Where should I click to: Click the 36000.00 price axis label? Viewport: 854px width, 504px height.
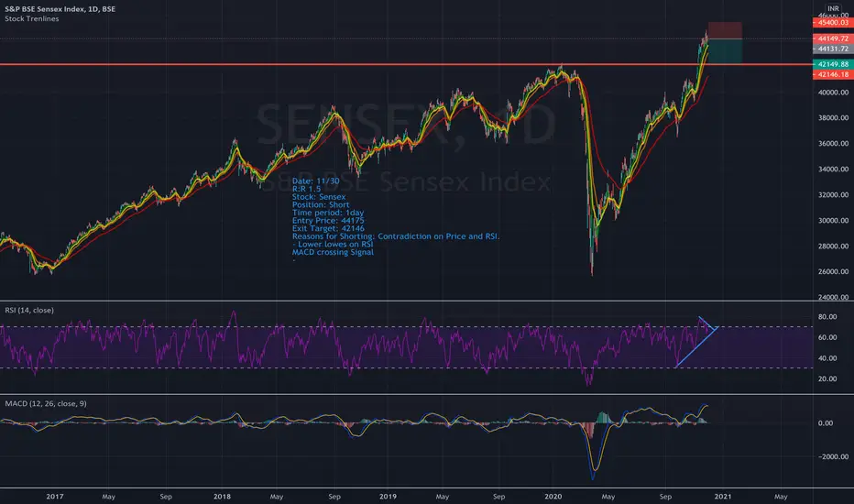click(x=833, y=144)
